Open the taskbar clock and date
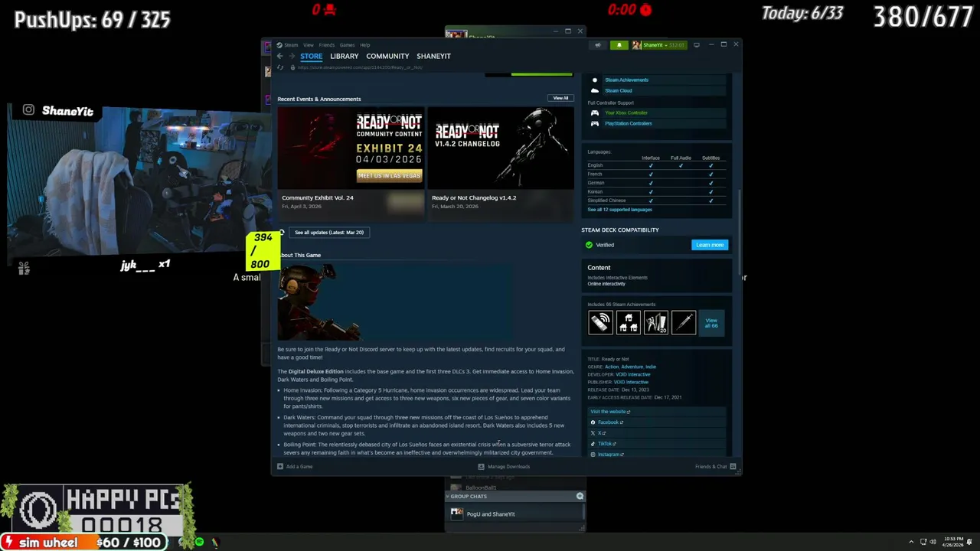Image resolution: width=980 pixels, height=551 pixels. tap(953, 542)
